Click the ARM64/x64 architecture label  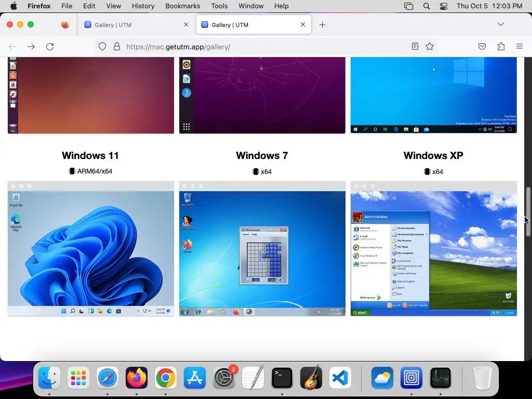pyautogui.click(x=90, y=171)
